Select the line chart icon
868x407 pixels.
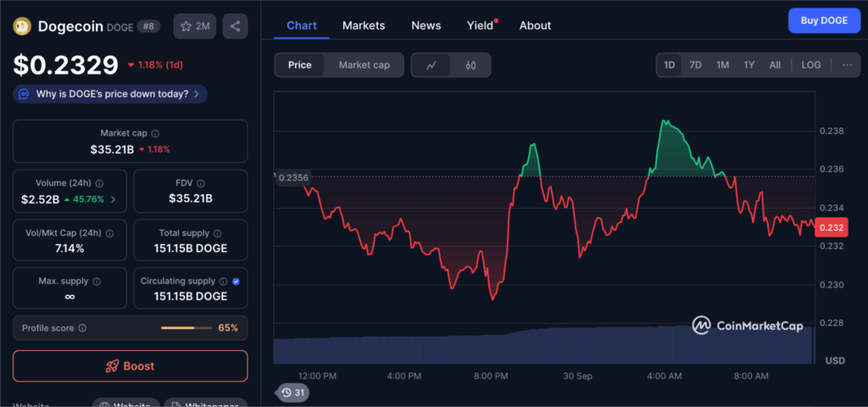431,65
